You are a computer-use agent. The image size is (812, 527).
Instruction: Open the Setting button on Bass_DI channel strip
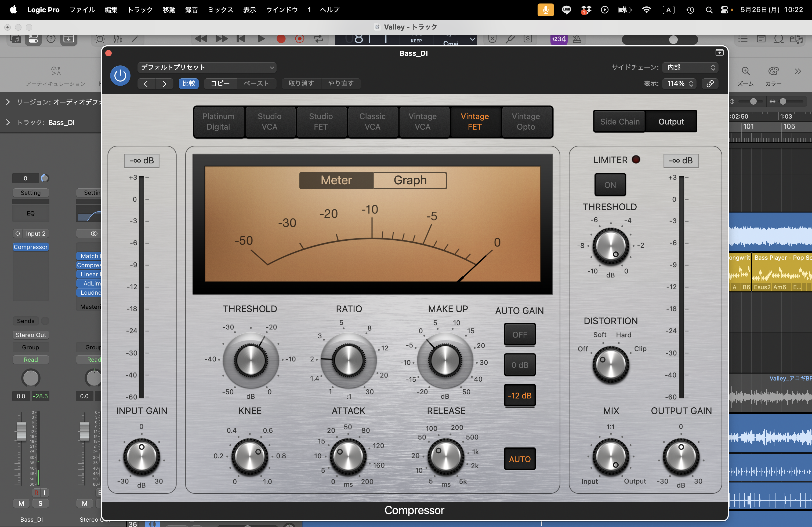click(31, 193)
